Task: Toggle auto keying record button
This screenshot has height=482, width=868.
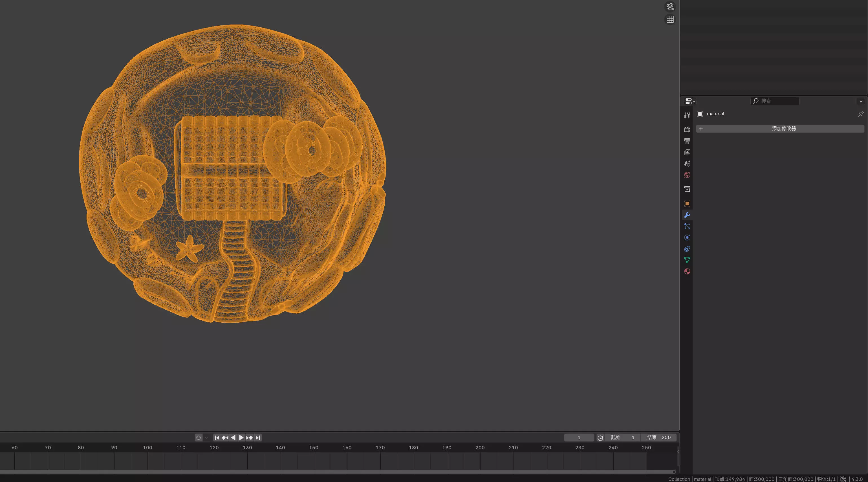Action: pyautogui.click(x=199, y=437)
